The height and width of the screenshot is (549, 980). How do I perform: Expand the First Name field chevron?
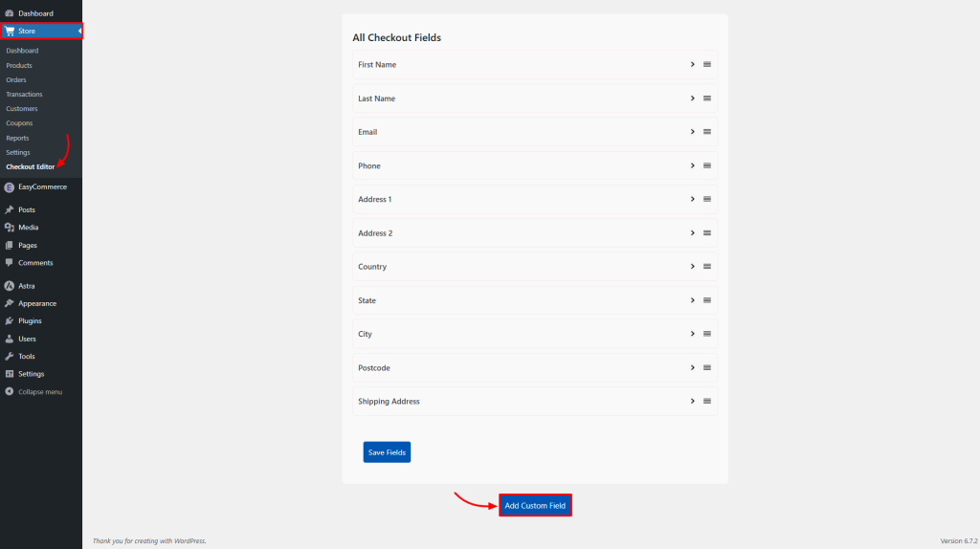pyautogui.click(x=693, y=64)
